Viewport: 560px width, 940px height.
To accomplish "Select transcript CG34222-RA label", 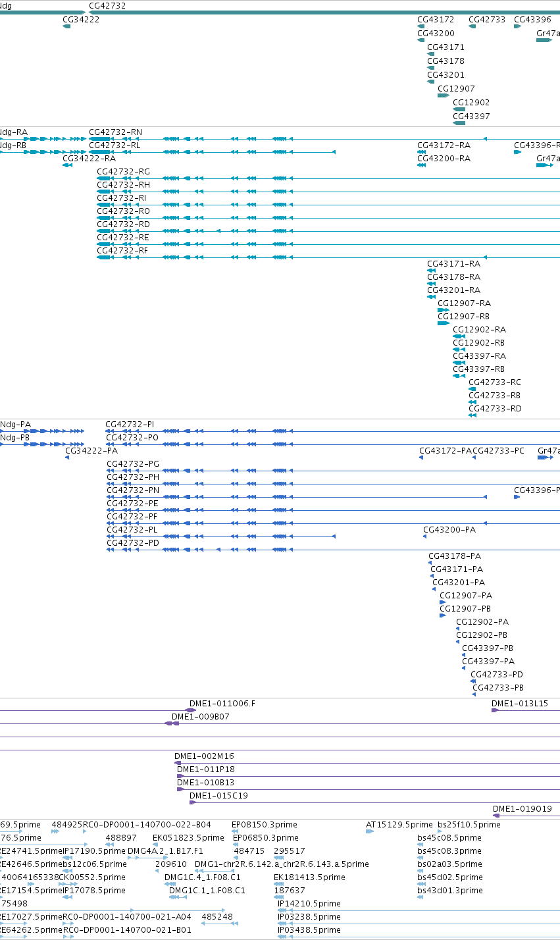I will pos(89,159).
